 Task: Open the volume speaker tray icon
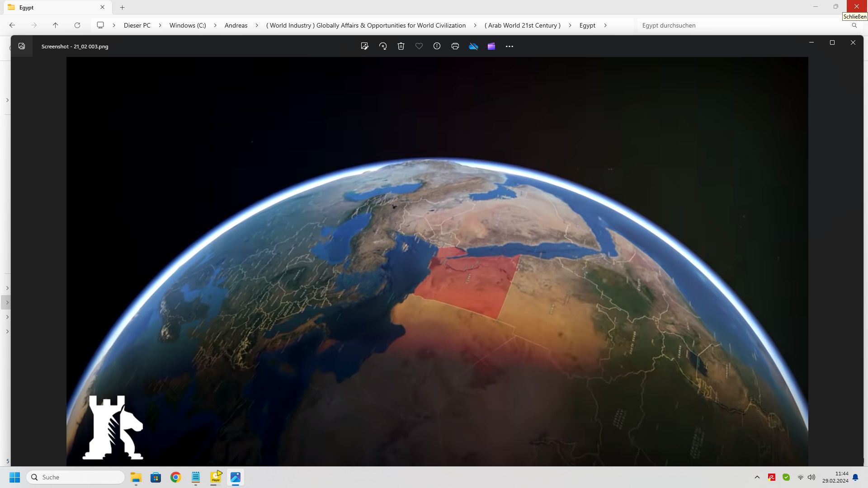coord(811,477)
